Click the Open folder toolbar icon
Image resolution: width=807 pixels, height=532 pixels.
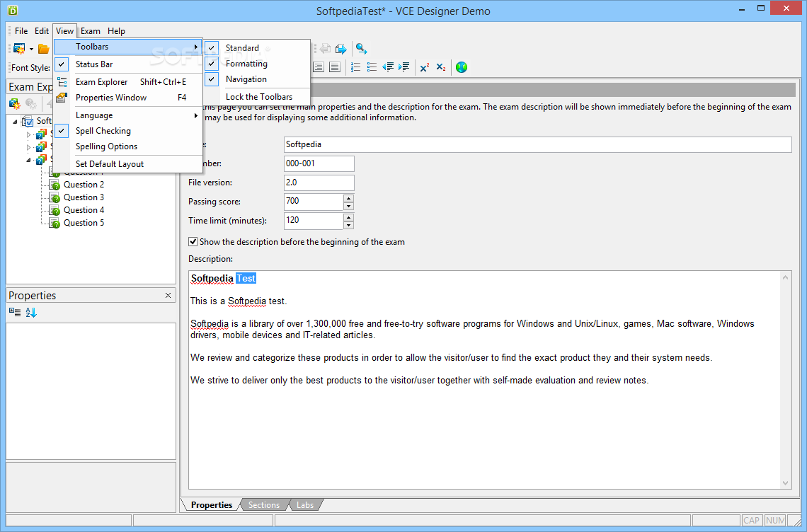[45, 49]
